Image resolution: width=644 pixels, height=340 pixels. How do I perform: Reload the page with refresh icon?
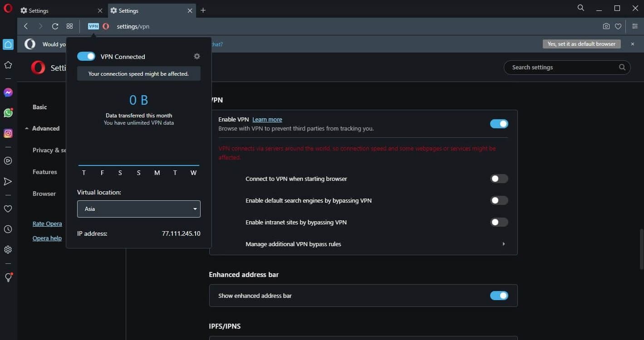point(55,26)
